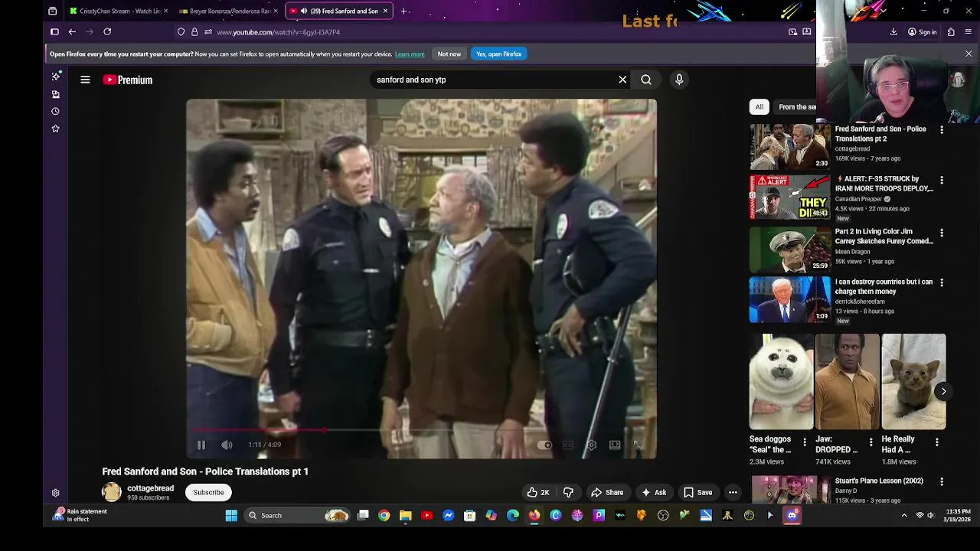Toggle closed captions in the player
The width and height of the screenshot is (980, 551).
(x=568, y=445)
